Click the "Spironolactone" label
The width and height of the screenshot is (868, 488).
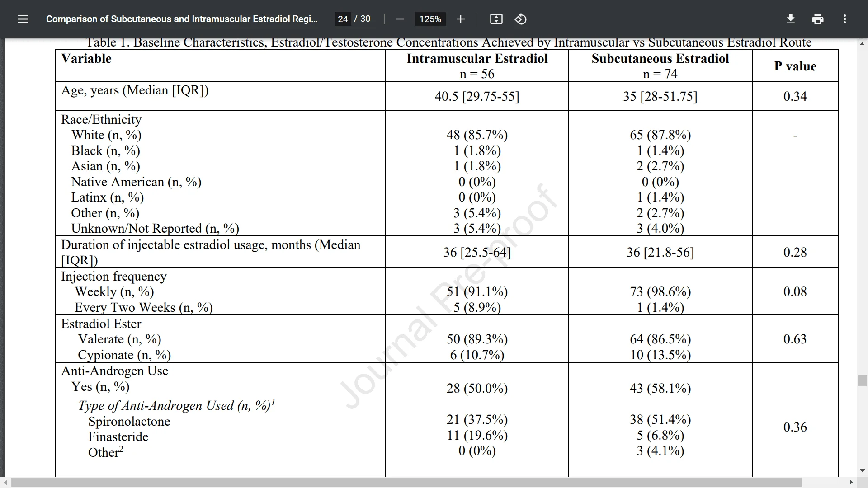(129, 421)
